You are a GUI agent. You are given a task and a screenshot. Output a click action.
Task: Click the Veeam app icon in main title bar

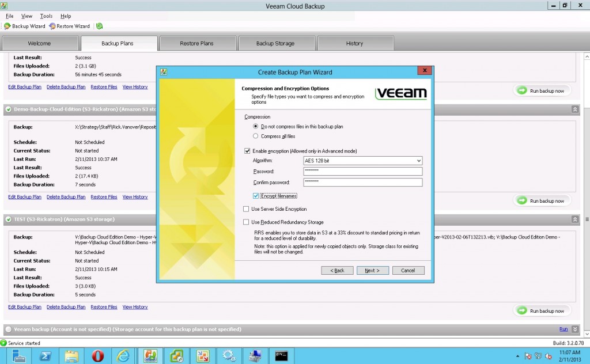(x=4, y=6)
